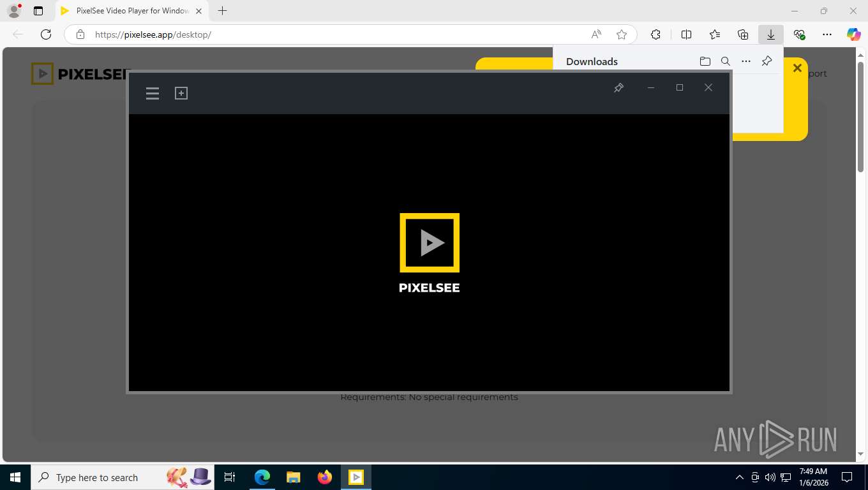
Task: Open Edge settings and more menu
Action: click(827, 34)
